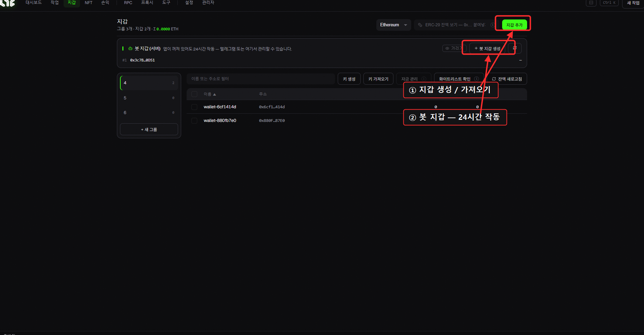Image resolution: width=644 pixels, height=335 pixels.
Task: Open the 작업 tab
Action: 55,3
